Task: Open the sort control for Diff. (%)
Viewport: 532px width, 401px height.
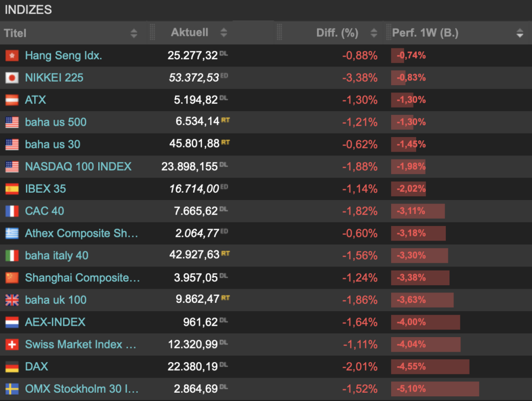Action: (x=374, y=33)
